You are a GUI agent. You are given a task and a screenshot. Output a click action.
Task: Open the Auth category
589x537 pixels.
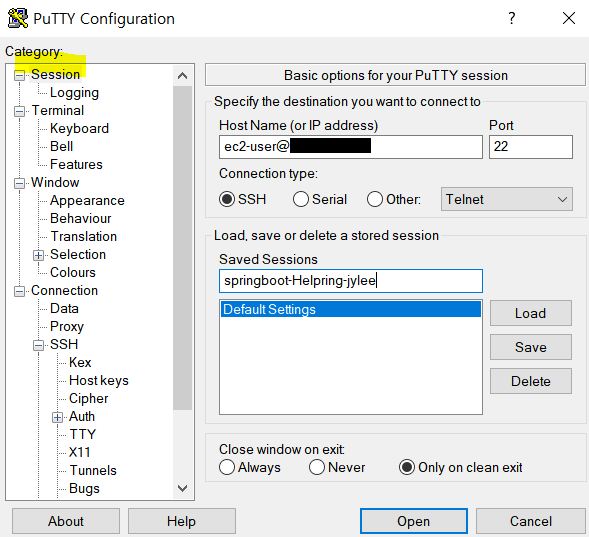click(x=82, y=416)
